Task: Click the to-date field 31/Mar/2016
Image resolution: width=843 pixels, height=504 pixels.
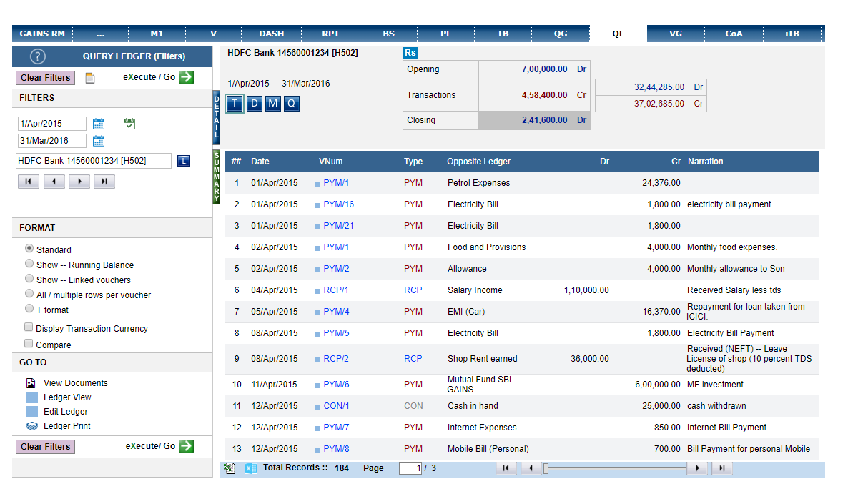Action: [x=51, y=141]
